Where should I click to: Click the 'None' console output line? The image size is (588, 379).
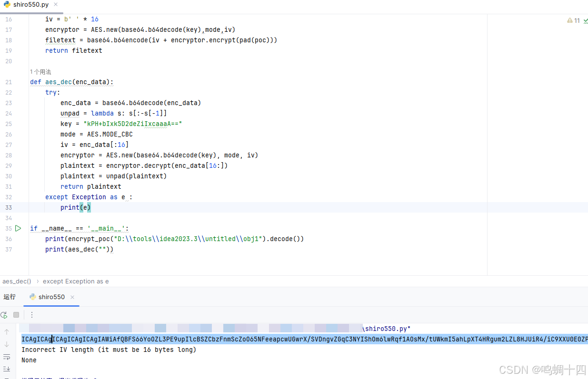29,360
